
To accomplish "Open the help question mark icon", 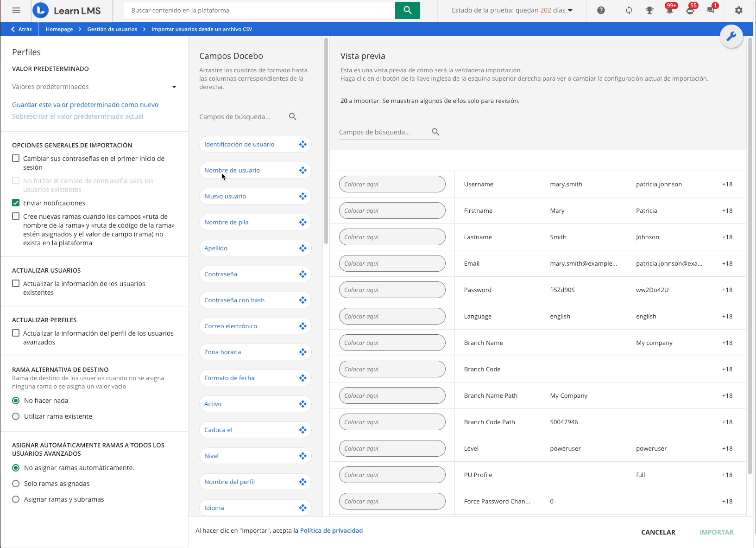I will click(601, 10).
